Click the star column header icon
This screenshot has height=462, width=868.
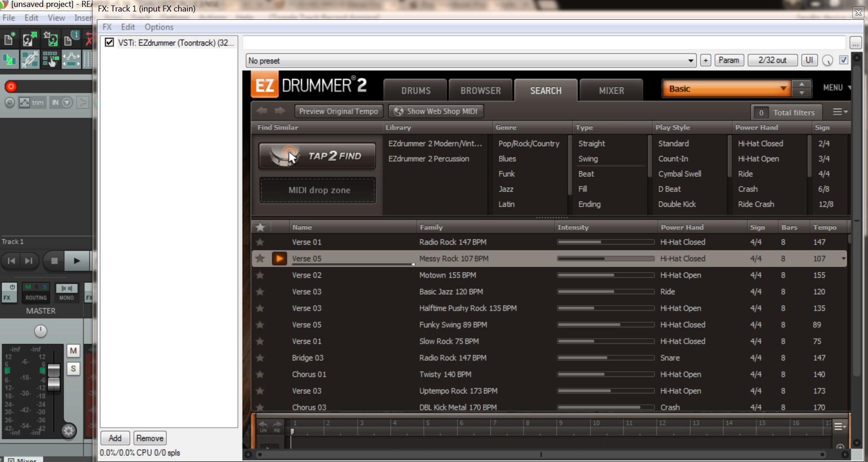click(x=260, y=227)
